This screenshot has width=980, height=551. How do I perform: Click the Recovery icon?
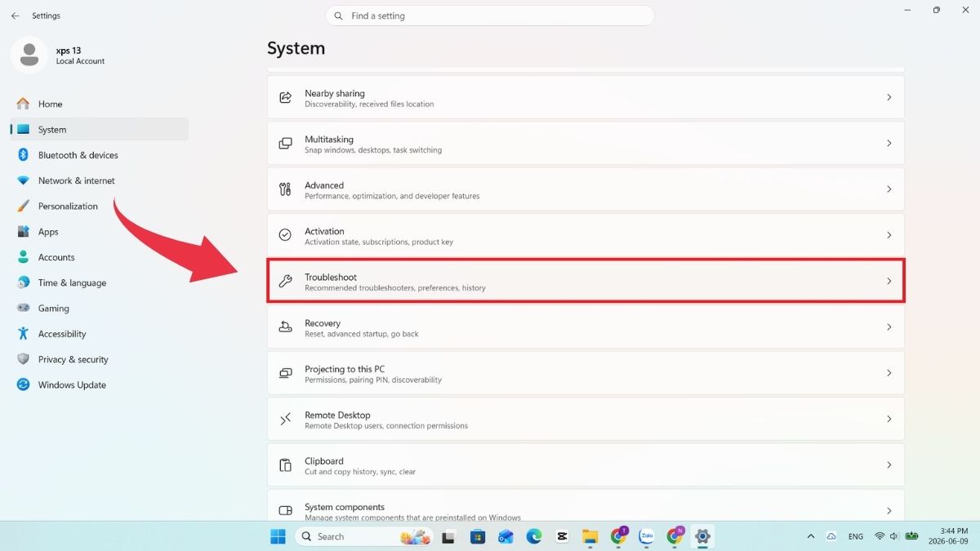coord(285,327)
